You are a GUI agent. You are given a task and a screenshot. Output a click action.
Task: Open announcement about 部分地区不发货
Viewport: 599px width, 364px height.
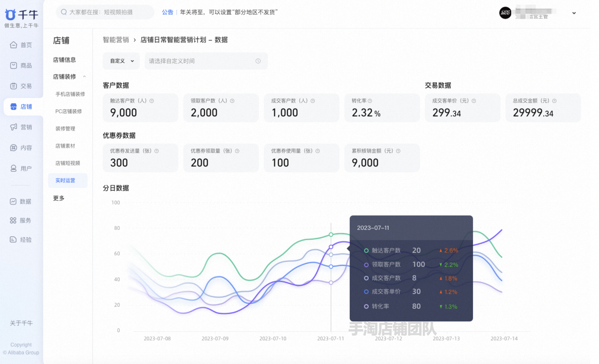click(229, 12)
